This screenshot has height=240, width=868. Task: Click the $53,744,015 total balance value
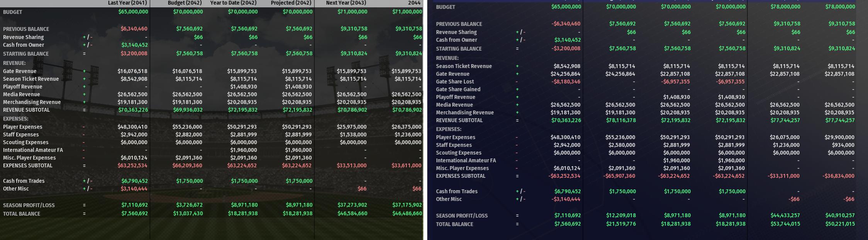tap(785, 224)
